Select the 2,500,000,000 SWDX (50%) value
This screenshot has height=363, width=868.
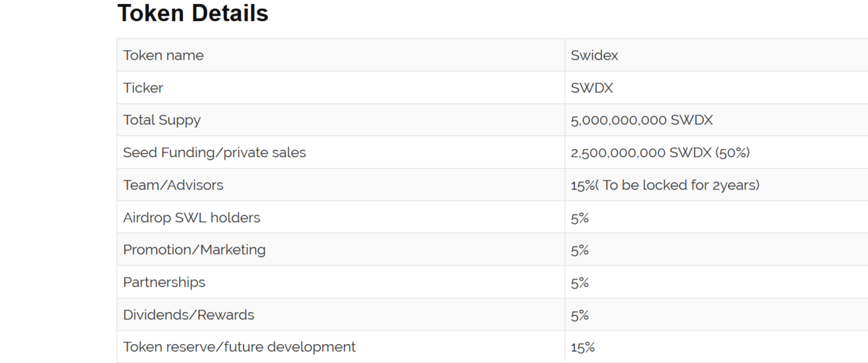(x=660, y=153)
